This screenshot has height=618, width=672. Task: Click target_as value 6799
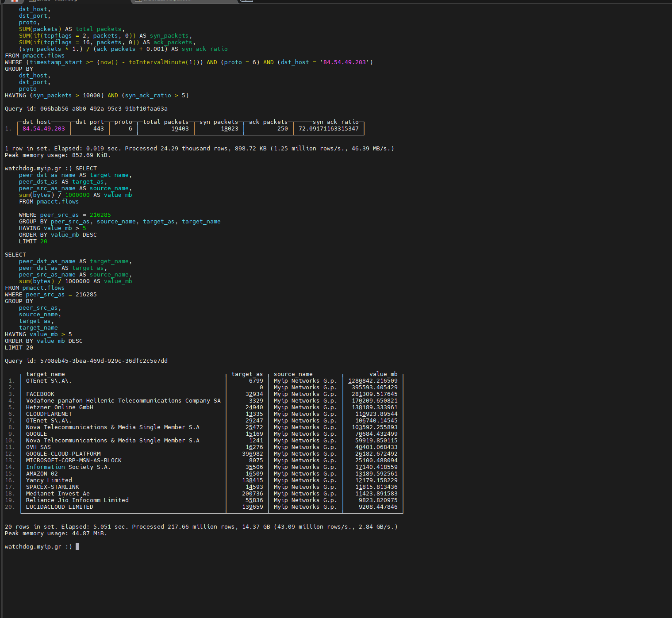[256, 381]
